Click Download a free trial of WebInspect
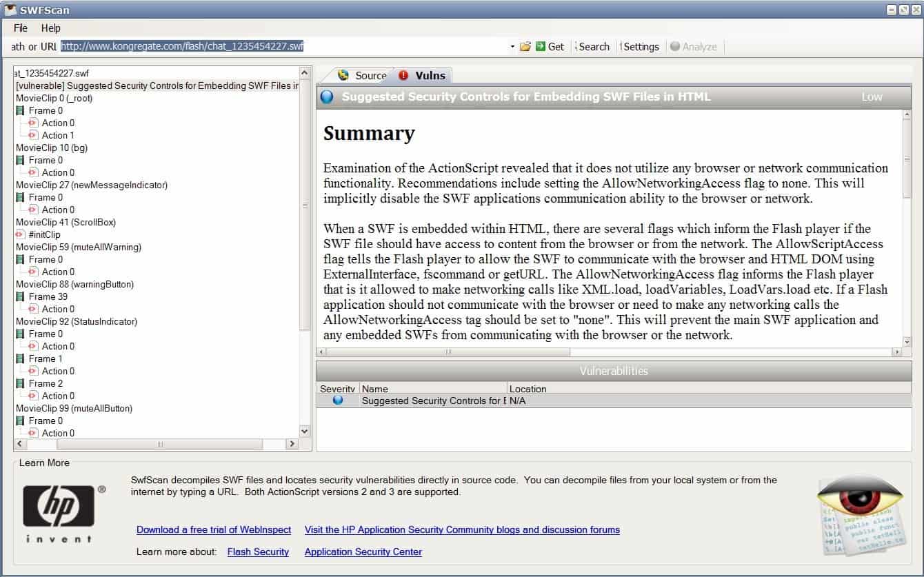This screenshot has height=577, width=924. 214,529
